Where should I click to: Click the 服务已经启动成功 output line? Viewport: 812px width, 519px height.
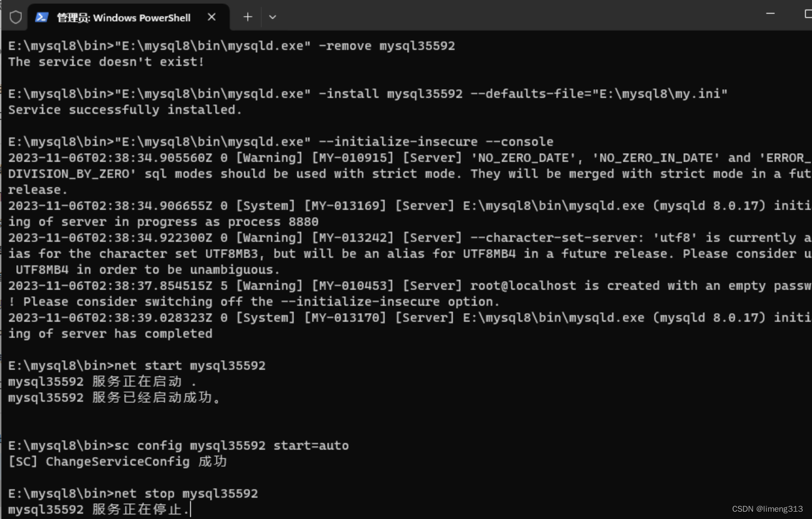coord(115,398)
